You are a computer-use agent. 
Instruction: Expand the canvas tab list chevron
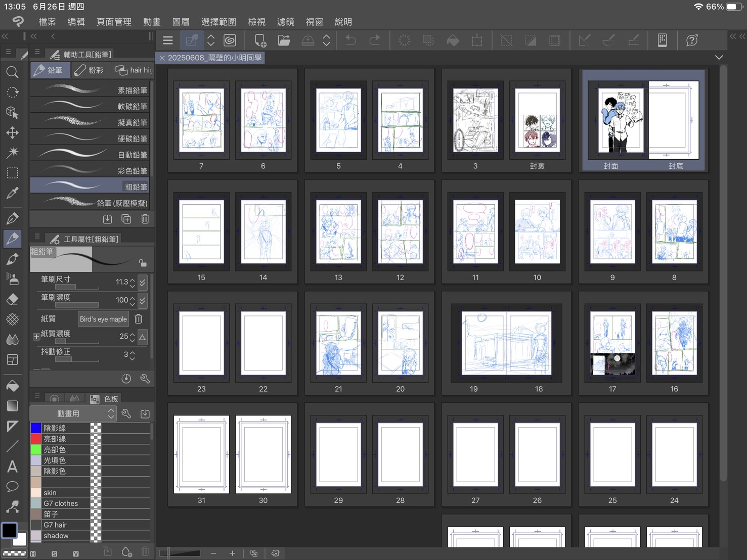click(x=719, y=58)
